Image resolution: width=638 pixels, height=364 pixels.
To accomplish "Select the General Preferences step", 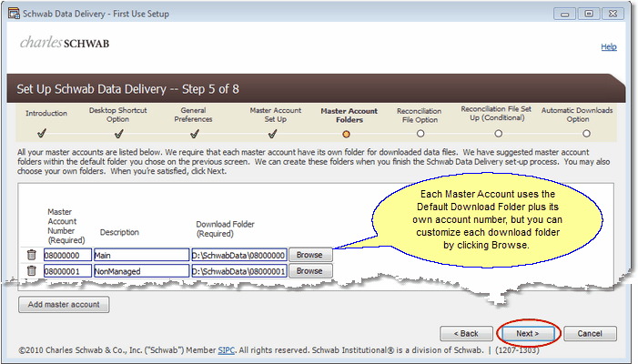I will click(x=193, y=115).
